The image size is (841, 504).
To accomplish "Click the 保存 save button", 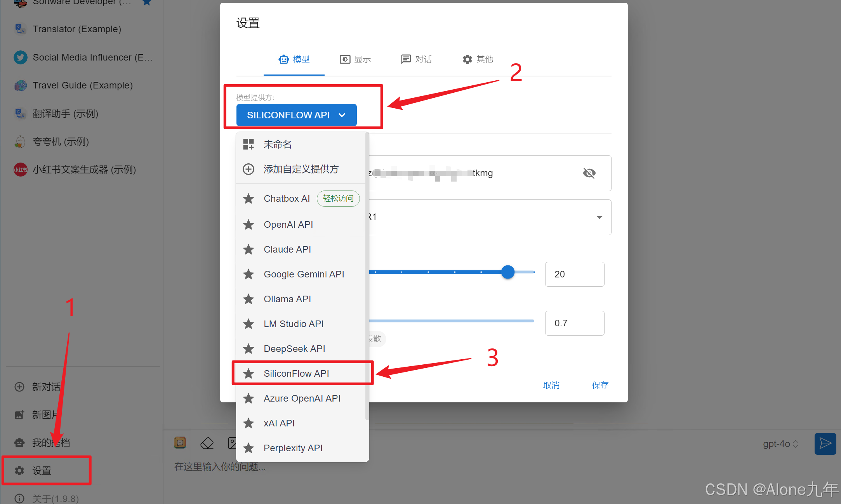I will tap(600, 385).
